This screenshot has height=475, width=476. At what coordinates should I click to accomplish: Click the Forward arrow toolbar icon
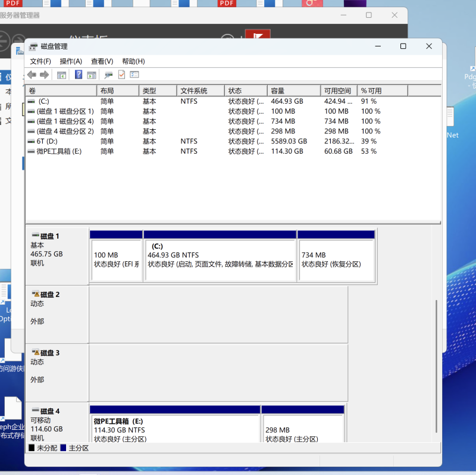pos(44,75)
